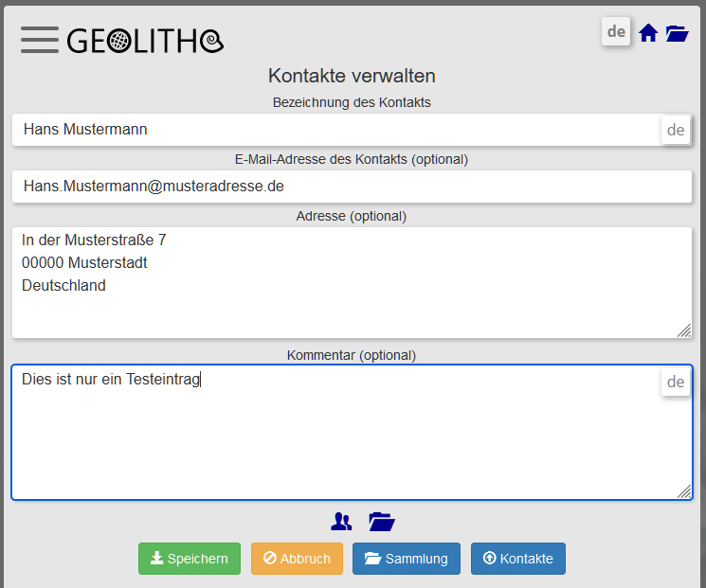Go to the home page icon
This screenshot has height=588, width=706.
(648, 33)
